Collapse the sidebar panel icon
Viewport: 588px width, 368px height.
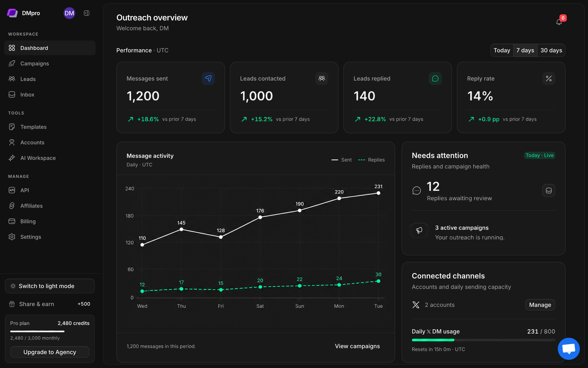pyautogui.click(x=87, y=13)
